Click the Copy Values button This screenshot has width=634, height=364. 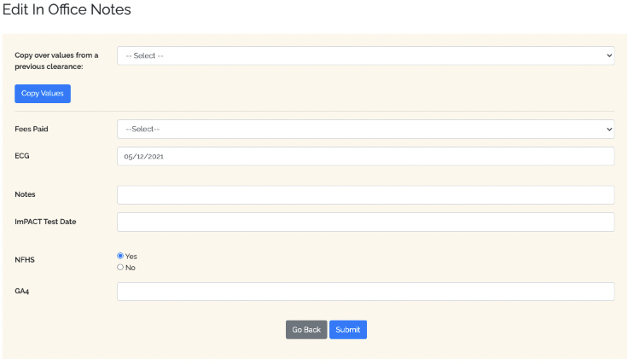[x=42, y=94]
